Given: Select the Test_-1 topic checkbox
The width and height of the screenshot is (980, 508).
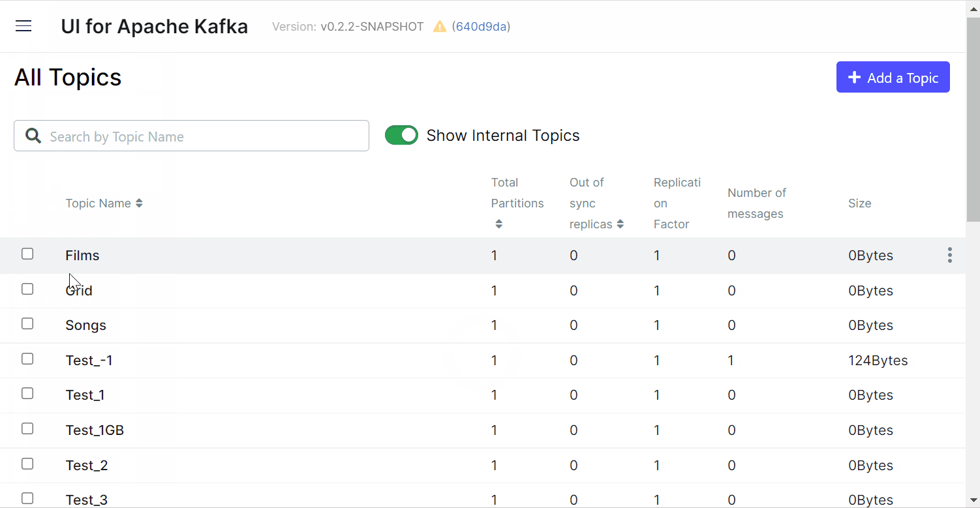Looking at the screenshot, I should 27,359.
